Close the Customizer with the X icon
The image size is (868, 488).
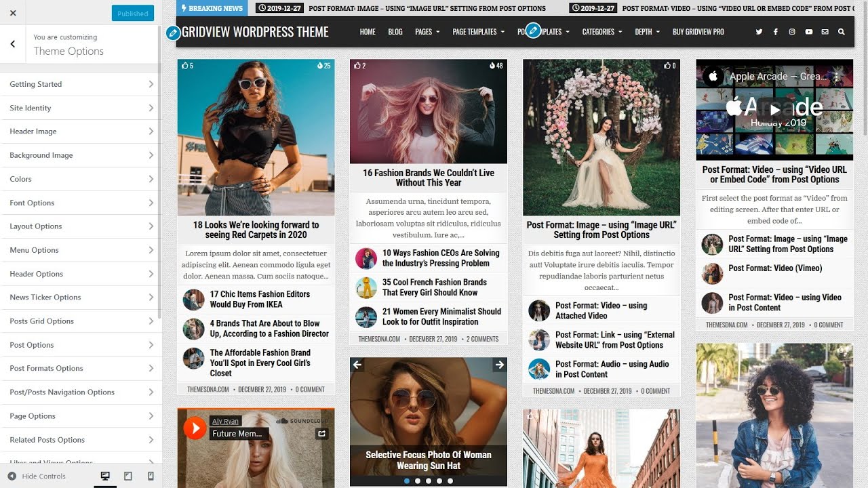pyautogui.click(x=13, y=13)
